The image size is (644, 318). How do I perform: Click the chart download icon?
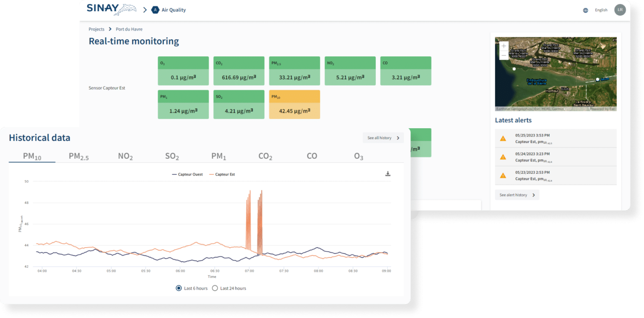coord(388,173)
